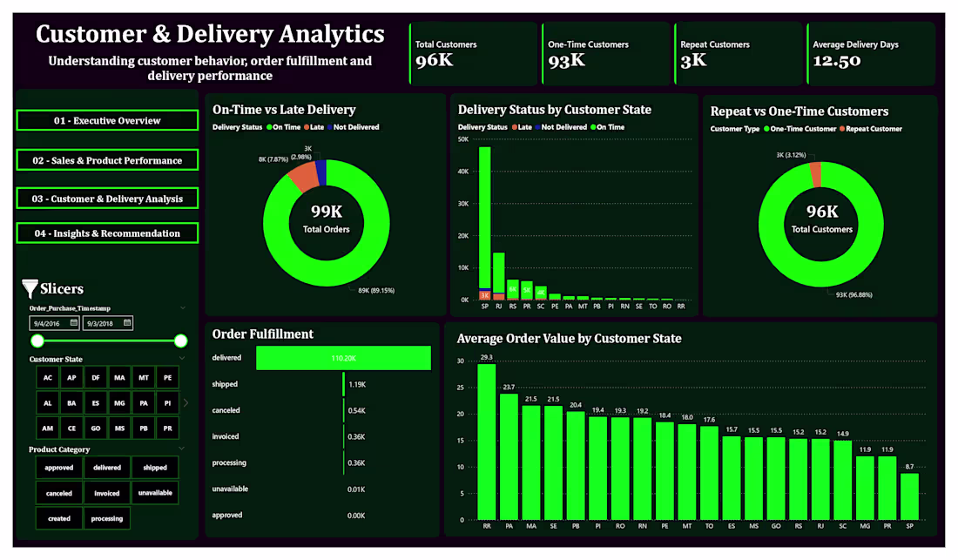
Task: Open 04 - Insights & Recommendation page
Action: [107, 233]
